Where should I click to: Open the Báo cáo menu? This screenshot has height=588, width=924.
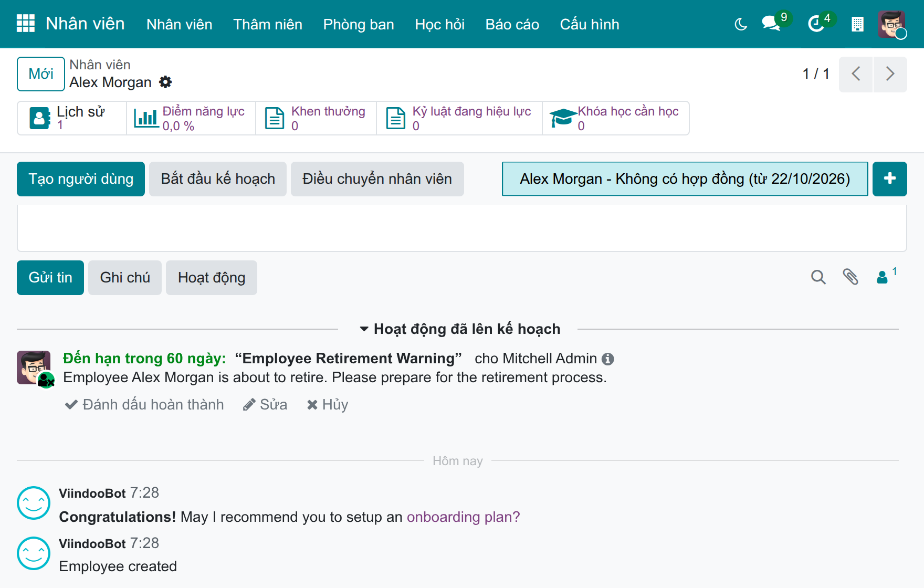512,24
